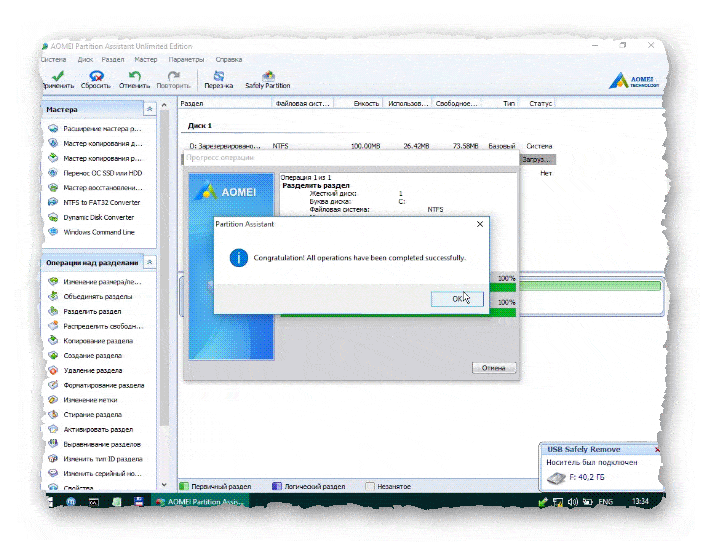Click the Discard (Сбросить) toolbar icon
Image resolution: width=704 pixels, height=544 pixels.
96,80
